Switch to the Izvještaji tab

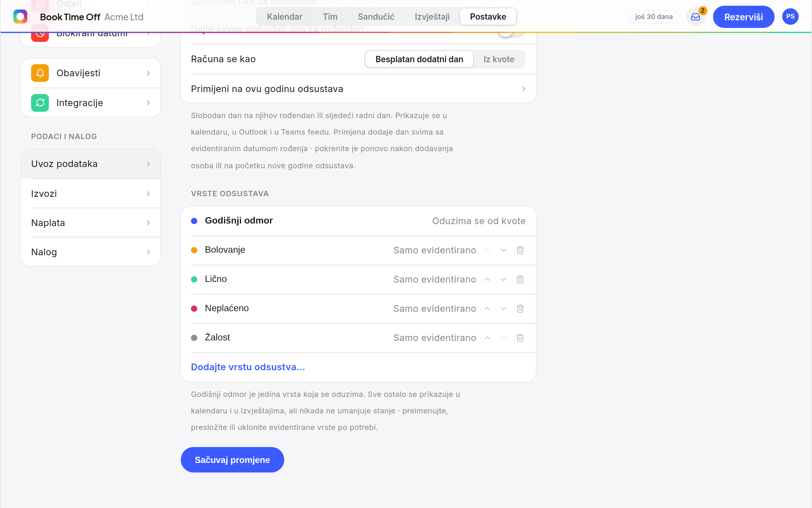coord(432,17)
